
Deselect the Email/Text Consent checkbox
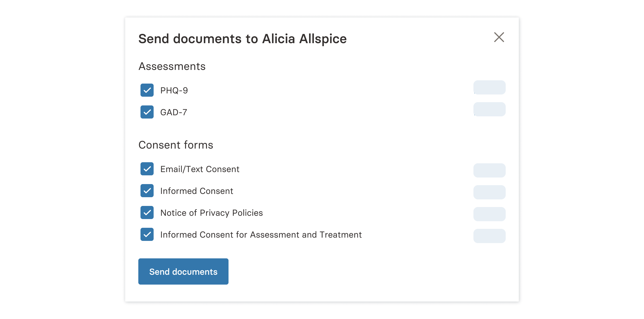point(147,169)
